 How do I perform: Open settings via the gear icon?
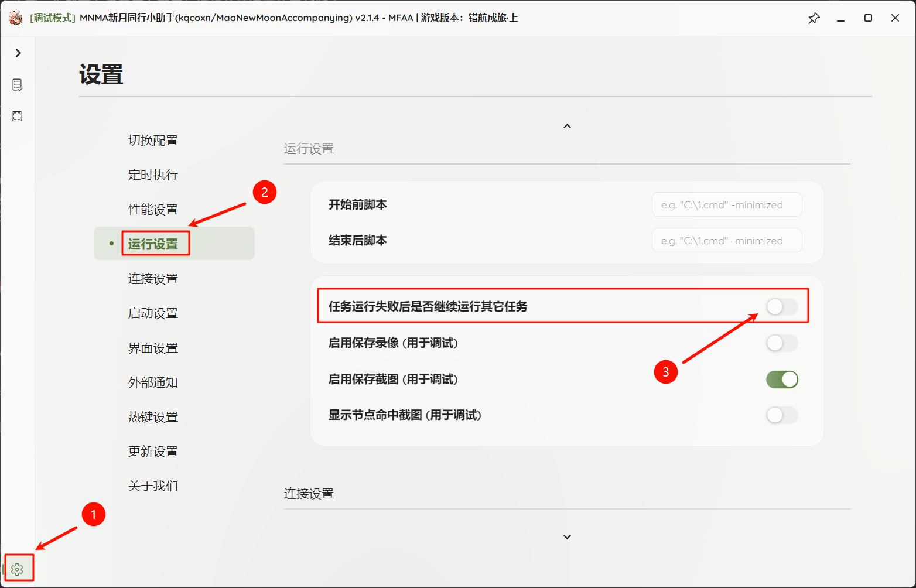point(17,569)
